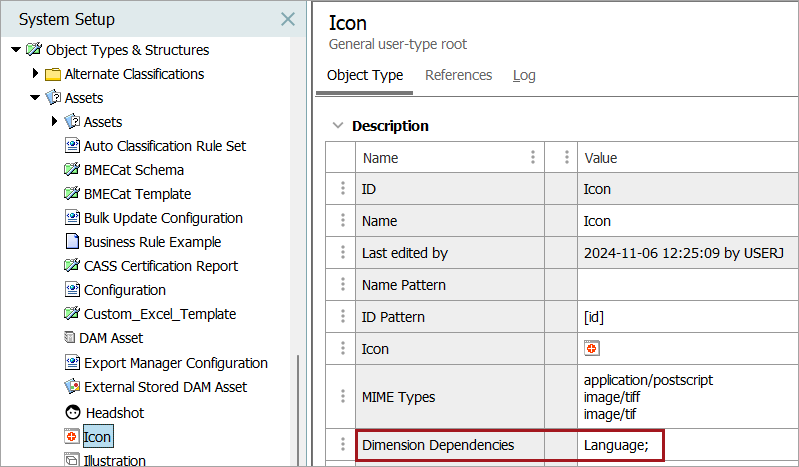Expand the nested Assets child node
The width and height of the screenshot is (799, 467).
(54, 122)
